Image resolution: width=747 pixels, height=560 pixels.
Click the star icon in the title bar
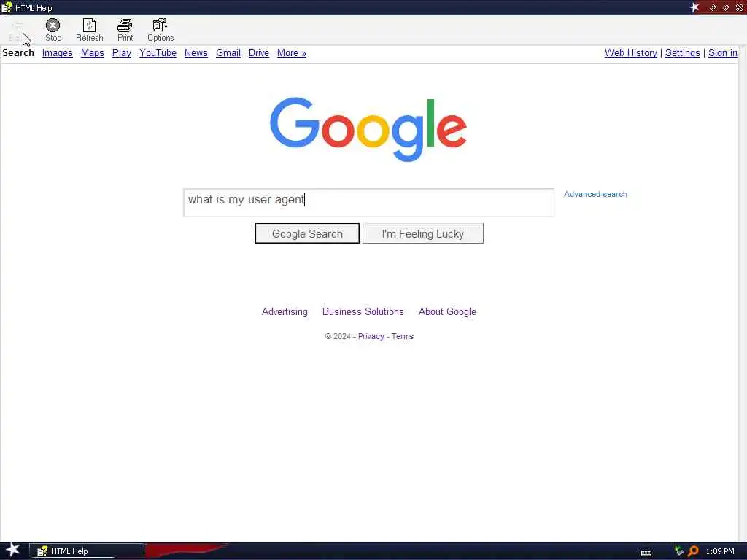click(x=694, y=7)
